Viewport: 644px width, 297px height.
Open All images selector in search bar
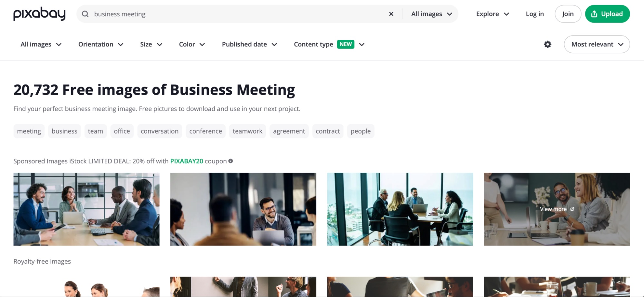pos(432,14)
